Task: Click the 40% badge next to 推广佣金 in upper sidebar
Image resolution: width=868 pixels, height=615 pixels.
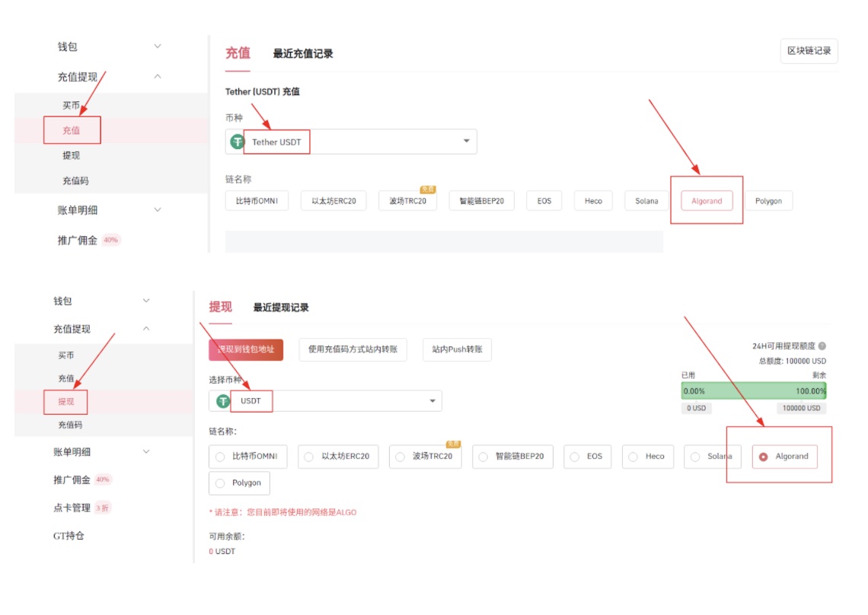Action: tap(111, 241)
